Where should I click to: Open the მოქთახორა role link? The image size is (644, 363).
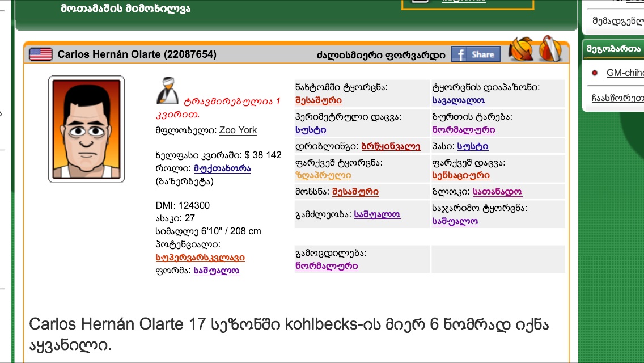(222, 168)
